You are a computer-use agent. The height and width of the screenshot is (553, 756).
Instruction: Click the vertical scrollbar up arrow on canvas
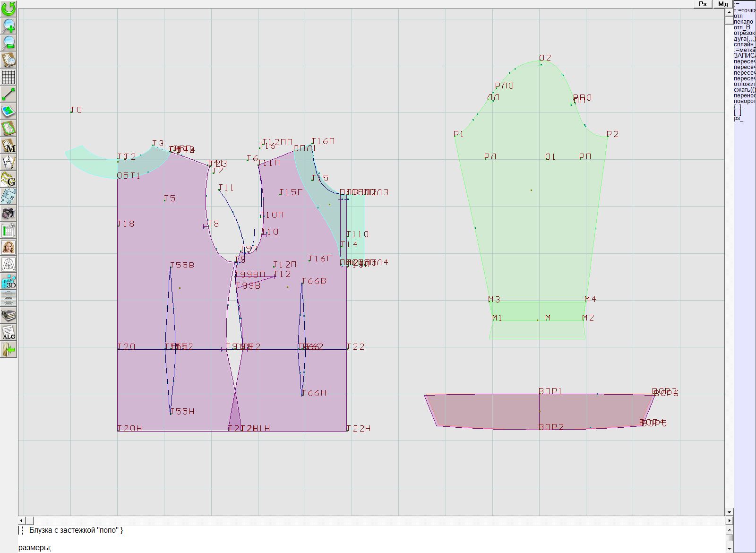tap(729, 12)
